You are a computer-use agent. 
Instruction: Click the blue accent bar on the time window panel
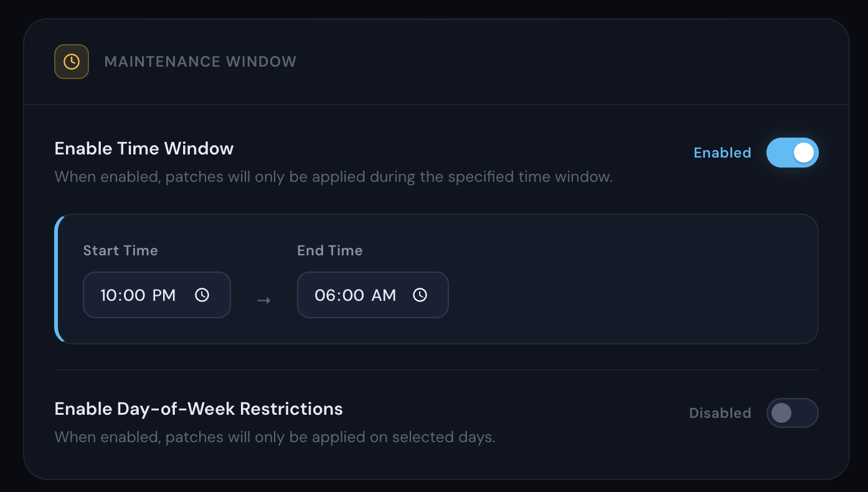coord(57,279)
